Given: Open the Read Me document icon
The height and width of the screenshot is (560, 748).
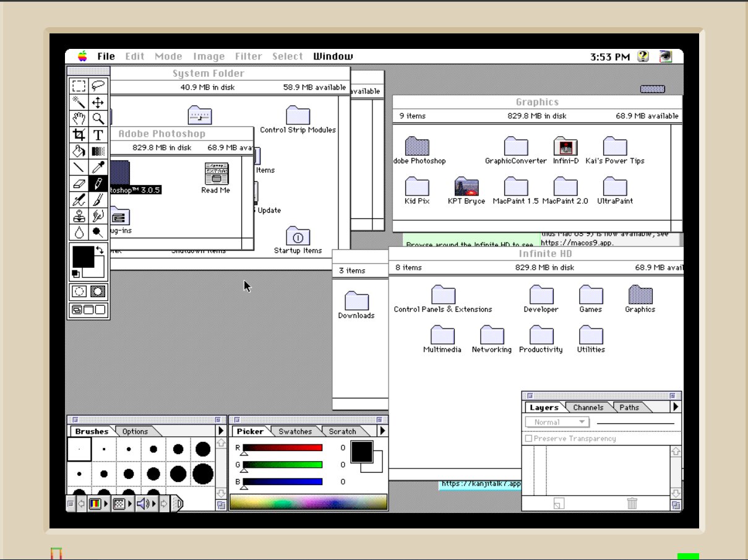Looking at the screenshot, I should pos(216,173).
